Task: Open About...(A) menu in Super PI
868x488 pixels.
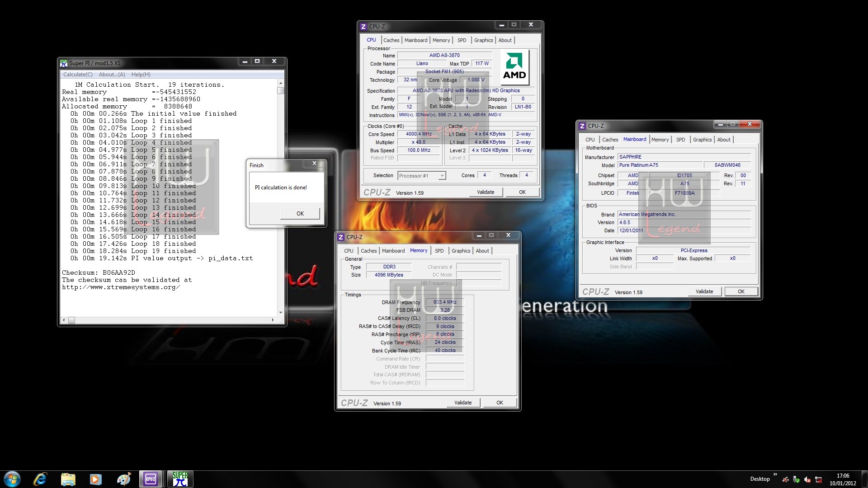Action: pyautogui.click(x=112, y=75)
